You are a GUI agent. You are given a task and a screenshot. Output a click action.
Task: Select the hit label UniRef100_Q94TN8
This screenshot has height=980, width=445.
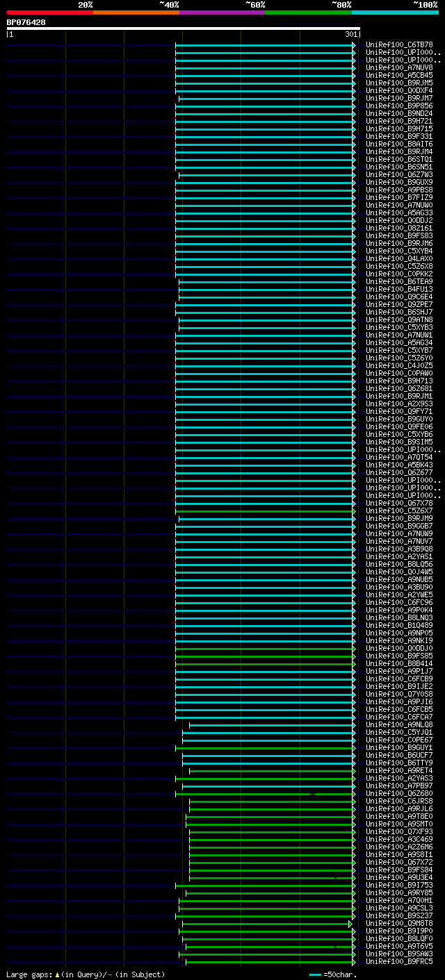399,320
